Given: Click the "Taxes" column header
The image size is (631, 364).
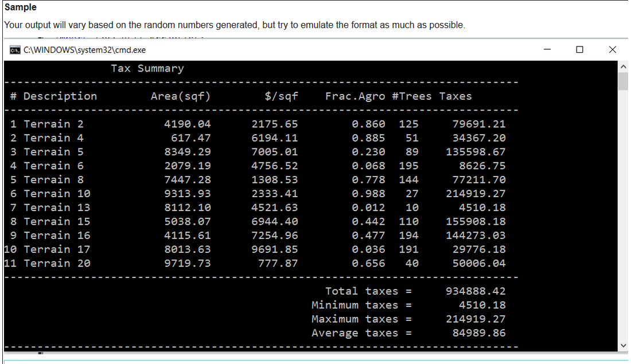Looking at the screenshot, I should tap(455, 96).
